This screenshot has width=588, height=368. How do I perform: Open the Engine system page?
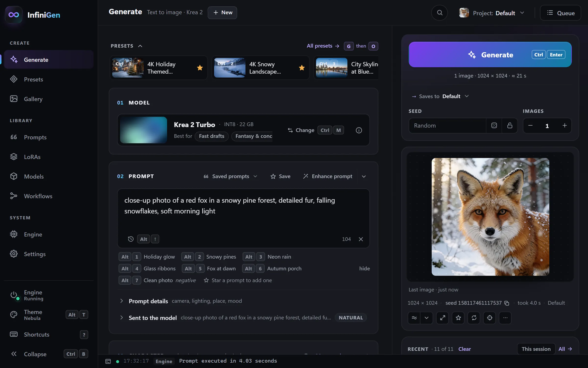(49, 234)
